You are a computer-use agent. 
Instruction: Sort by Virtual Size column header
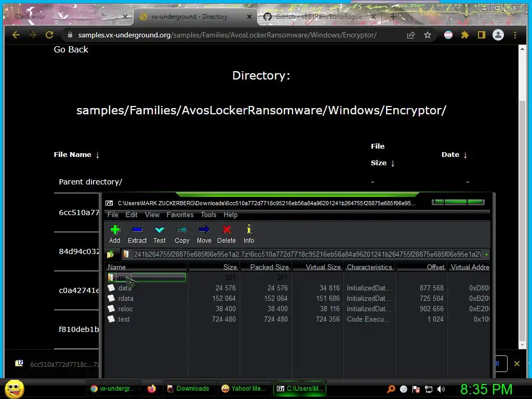coord(318,268)
